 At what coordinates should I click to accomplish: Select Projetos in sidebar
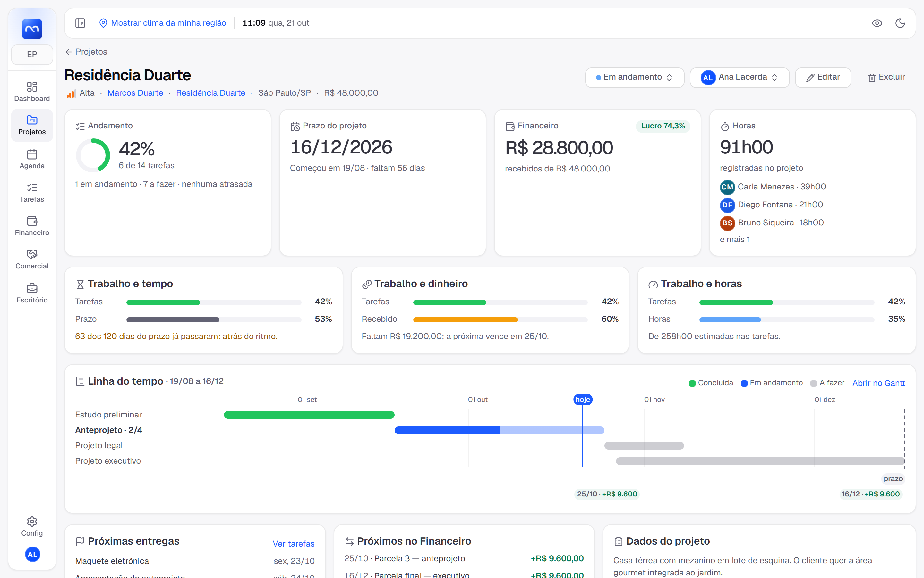pos(32,125)
